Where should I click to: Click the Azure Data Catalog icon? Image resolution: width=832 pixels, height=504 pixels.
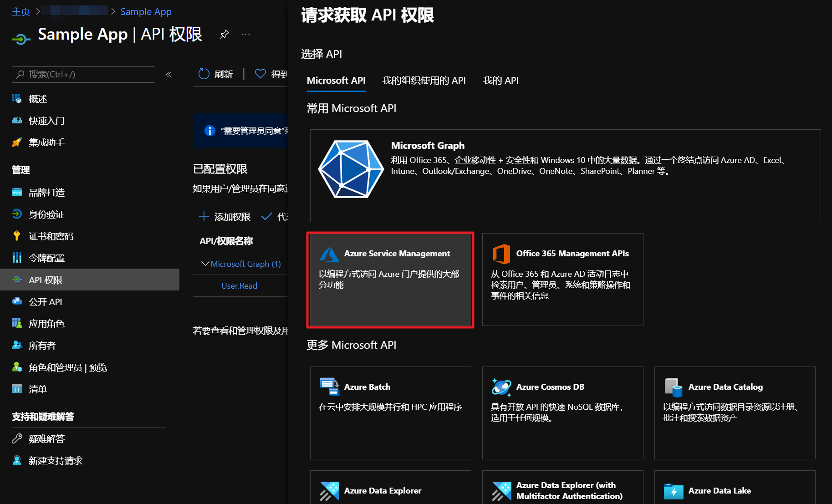click(674, 387)
